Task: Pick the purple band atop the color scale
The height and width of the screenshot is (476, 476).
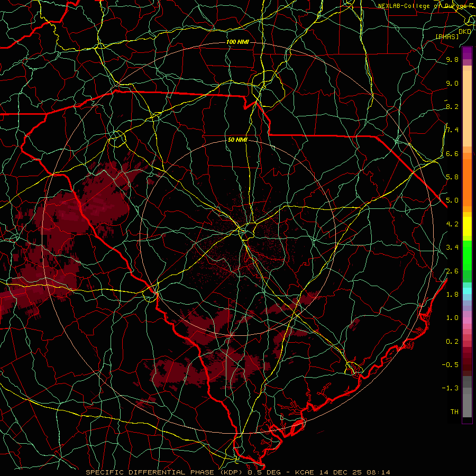Action: [x=467, y=53]
